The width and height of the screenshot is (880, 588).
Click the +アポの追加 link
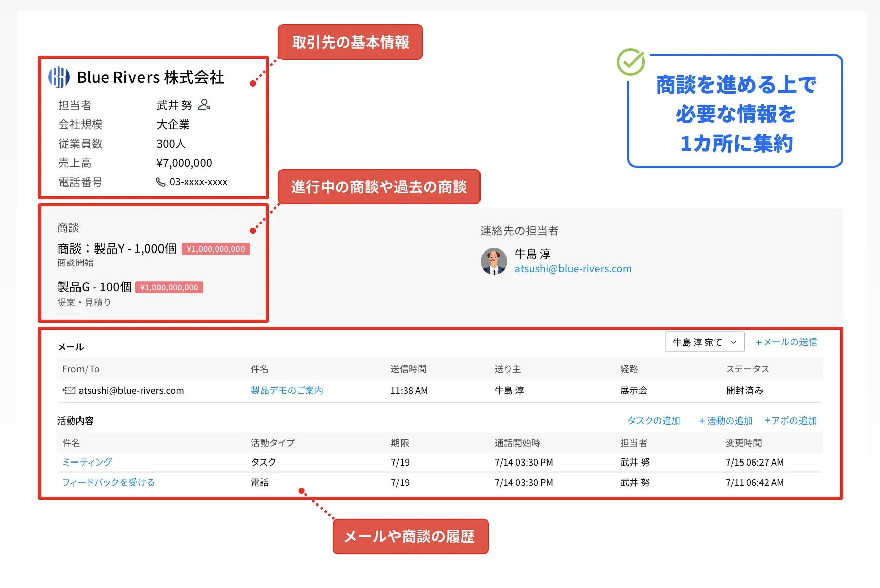click(x=790, y=421)
